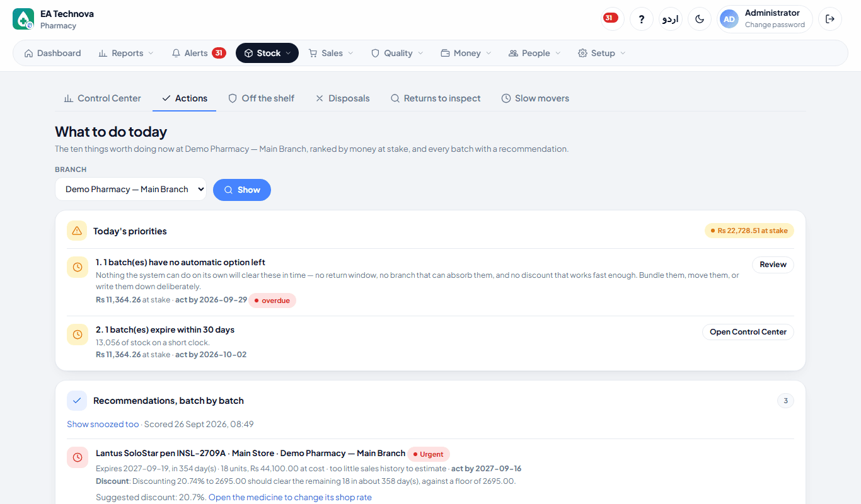Click the Show snoozed too link
Viewport: 861px width, 504px height.
[x=103, y=424]
